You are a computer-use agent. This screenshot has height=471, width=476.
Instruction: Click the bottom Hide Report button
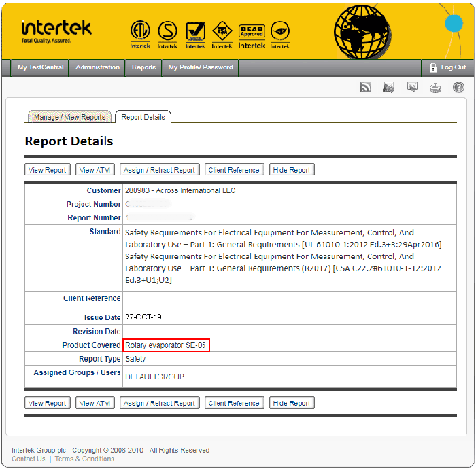tap(291, 403)
